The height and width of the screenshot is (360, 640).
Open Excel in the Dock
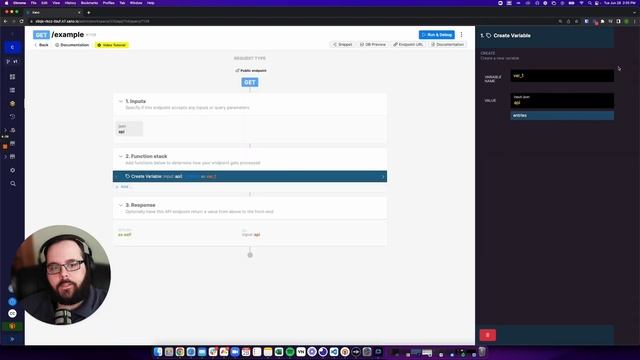pyautogui.click(x=279, y=352)
